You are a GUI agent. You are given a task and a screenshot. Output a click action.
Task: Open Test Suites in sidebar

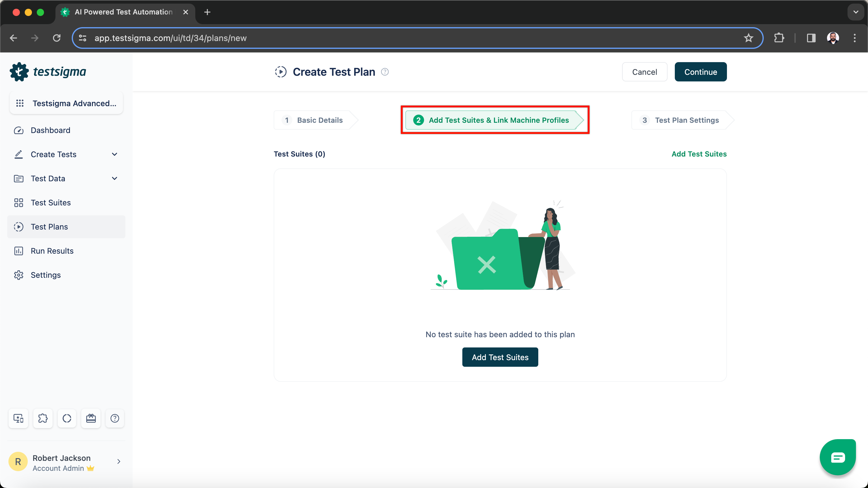(x=66, y=203)
